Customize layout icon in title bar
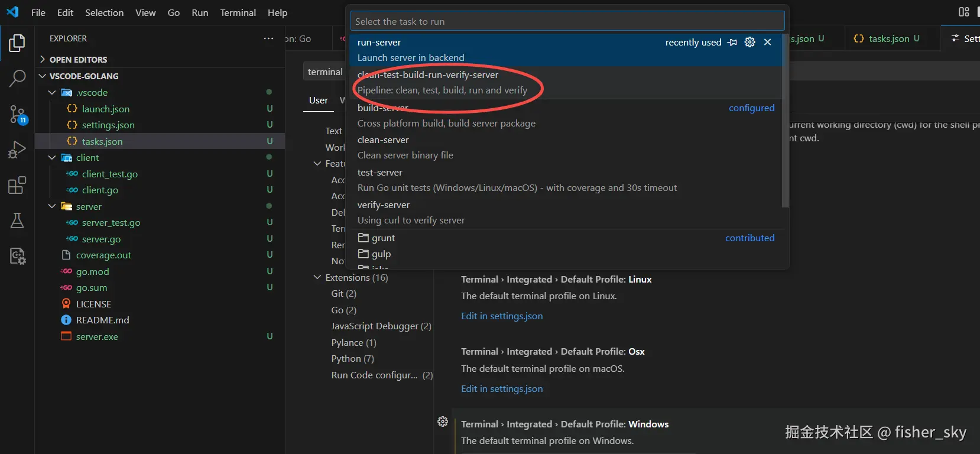Image resolution: width=980 pixels, height=454 pixels. tap(964, 12)
